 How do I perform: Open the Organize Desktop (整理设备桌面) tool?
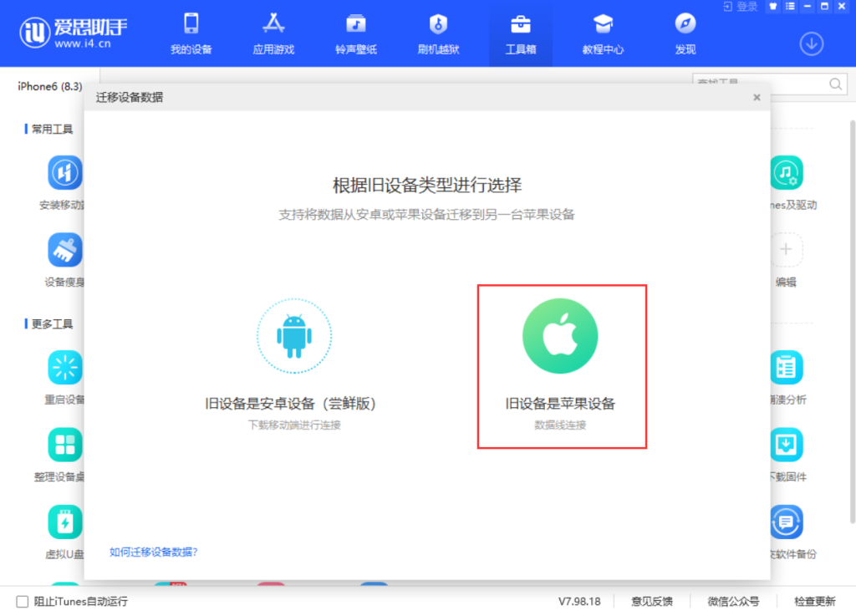coord(65,445)
